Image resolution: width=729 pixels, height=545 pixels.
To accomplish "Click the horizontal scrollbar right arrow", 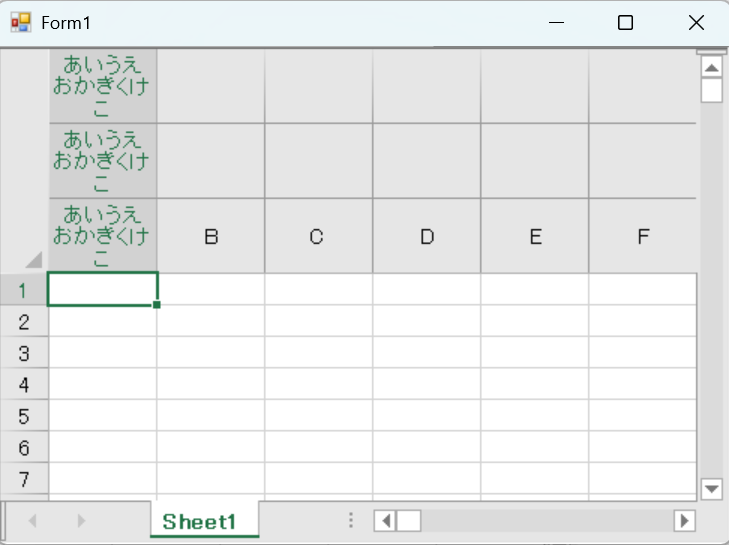I will point(684,520).
